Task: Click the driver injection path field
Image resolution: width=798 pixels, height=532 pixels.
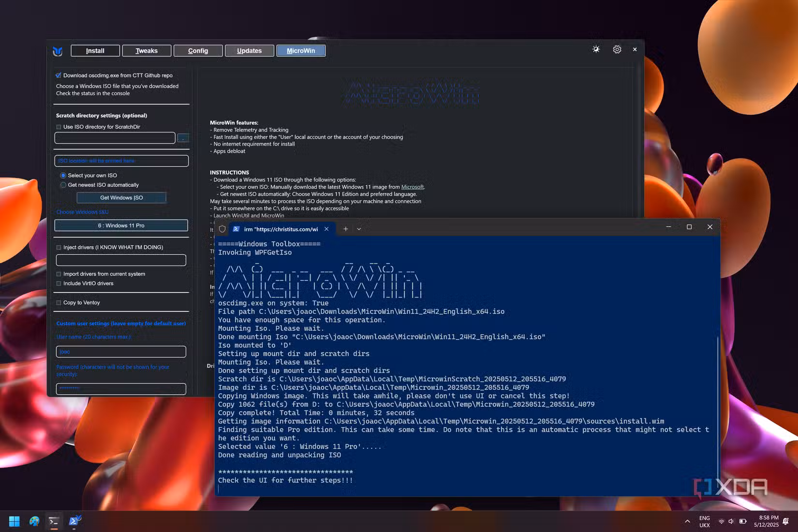Action: 121,260
